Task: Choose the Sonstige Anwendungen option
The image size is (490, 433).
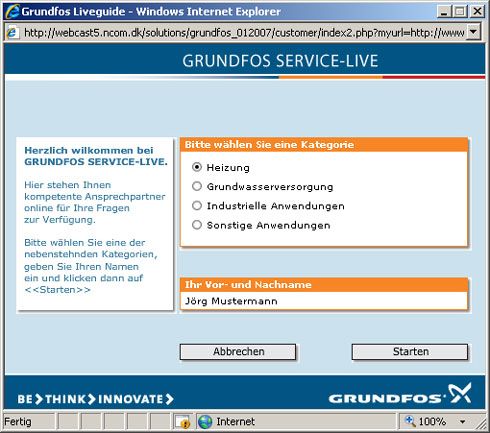Action: [197, 225]
